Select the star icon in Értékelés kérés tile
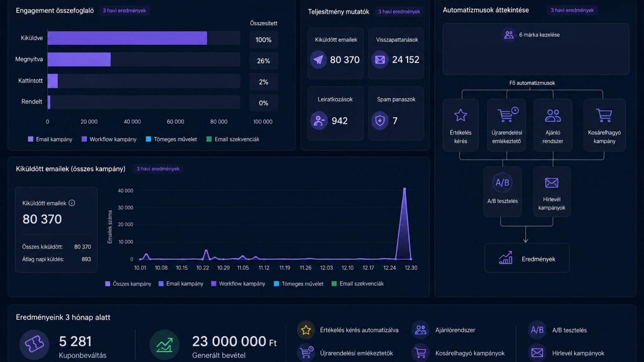644x362 pixels. pos(461,115)
